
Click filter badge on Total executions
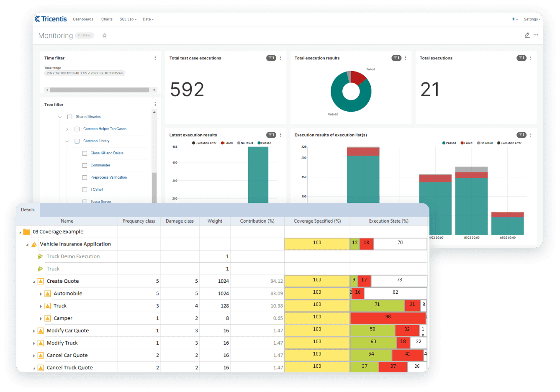pos(521,58)
